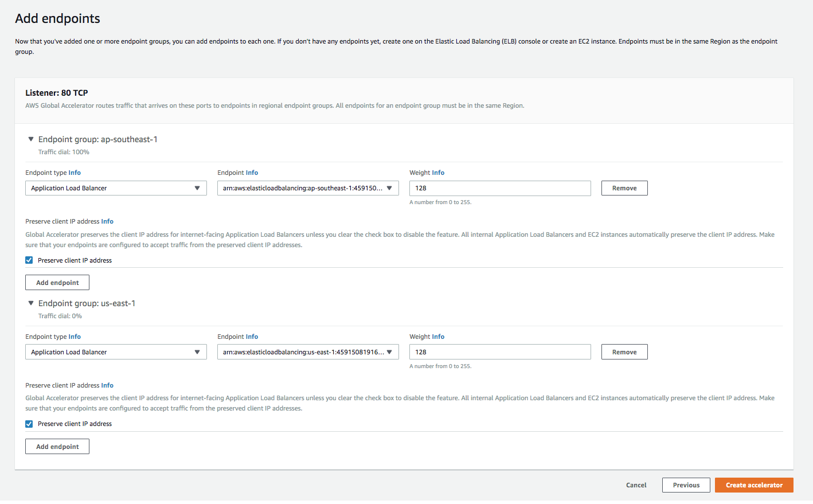The image size is (813, 504).
Task: Open Weight Info link in us-east-1
Action: [438, 337]
